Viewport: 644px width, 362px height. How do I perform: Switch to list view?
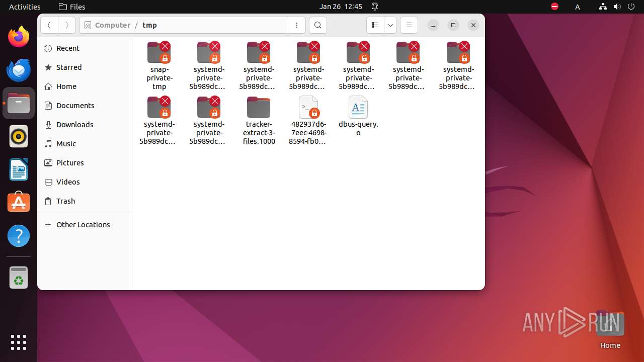(375, 25)
